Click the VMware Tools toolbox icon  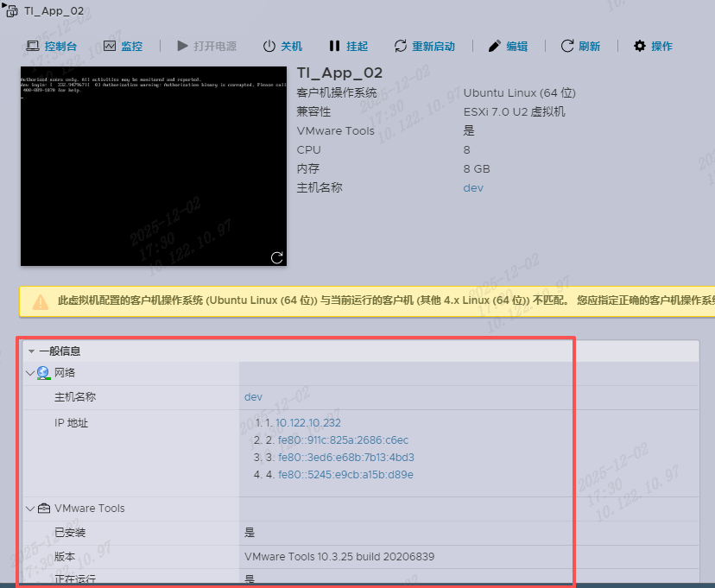tap(44, 508)
